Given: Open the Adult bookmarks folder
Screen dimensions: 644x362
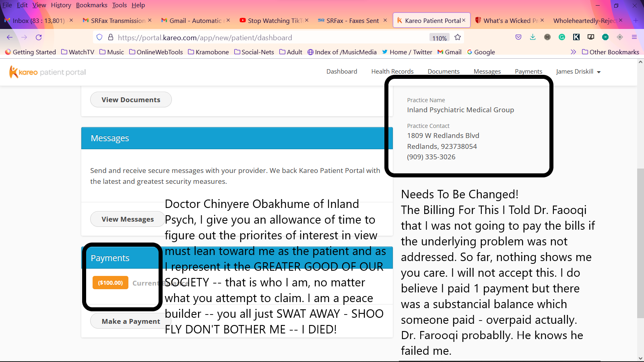Looking at the screenshot, I should [291, 52].
